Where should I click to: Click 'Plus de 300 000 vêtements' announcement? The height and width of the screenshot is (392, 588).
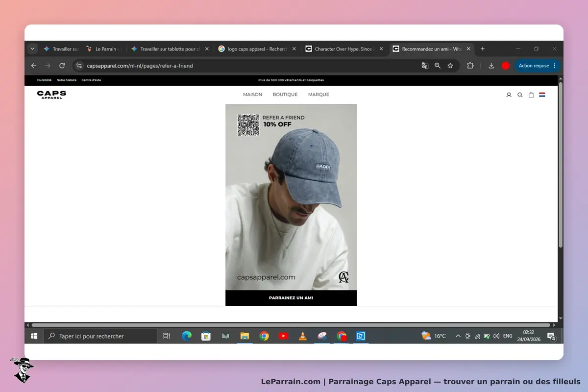(x=291, y=80)
